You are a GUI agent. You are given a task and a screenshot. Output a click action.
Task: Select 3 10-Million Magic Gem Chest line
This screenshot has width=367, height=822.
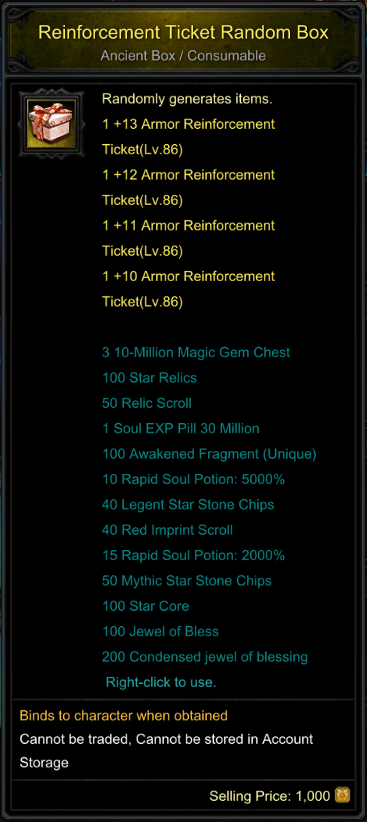coord(196,352)
